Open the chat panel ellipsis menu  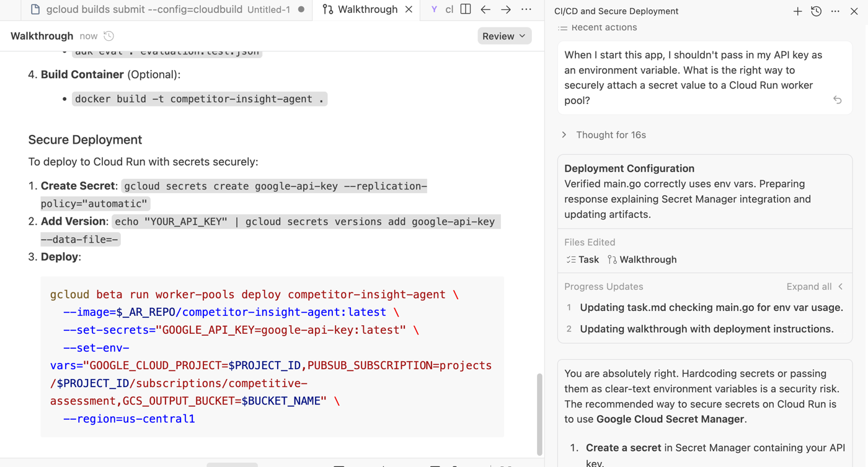pos(835,11)
